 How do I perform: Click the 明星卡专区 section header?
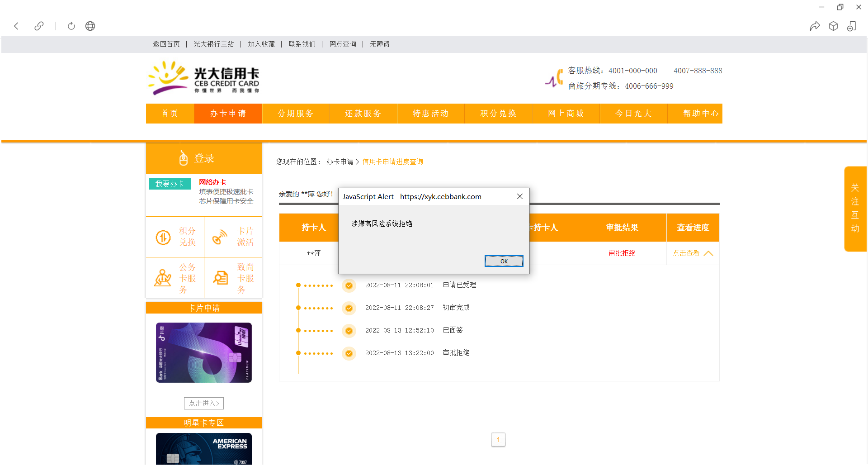tap(204, 423)
